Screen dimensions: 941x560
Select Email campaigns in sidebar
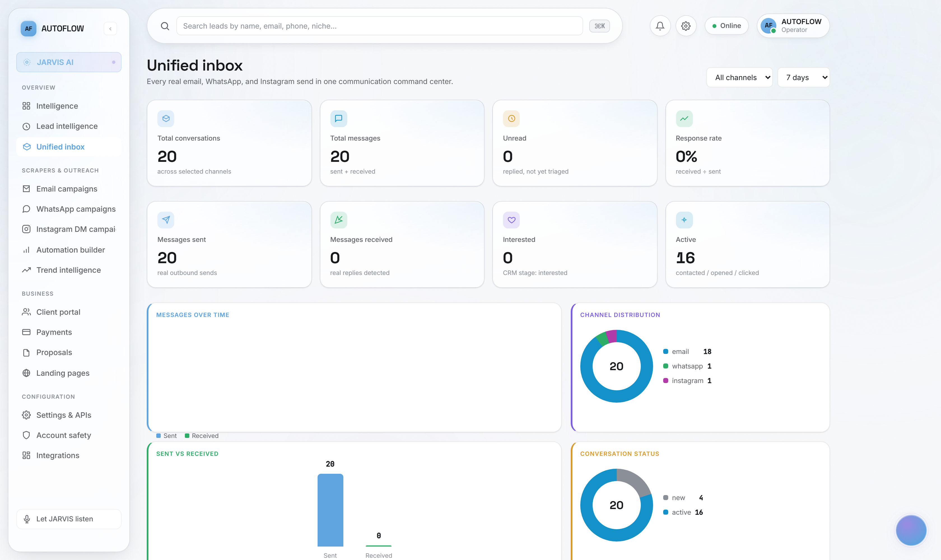pos(69,189)
